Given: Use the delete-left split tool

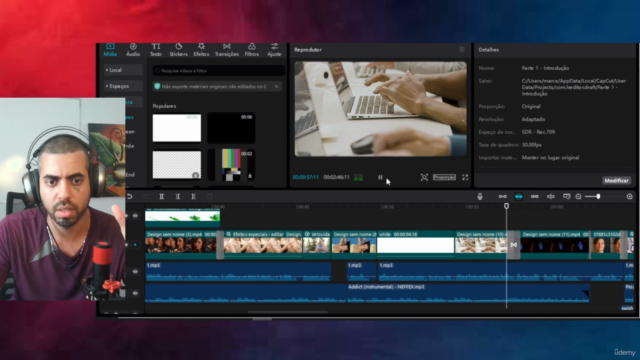Looking at the screenshot, I should 178,197.
